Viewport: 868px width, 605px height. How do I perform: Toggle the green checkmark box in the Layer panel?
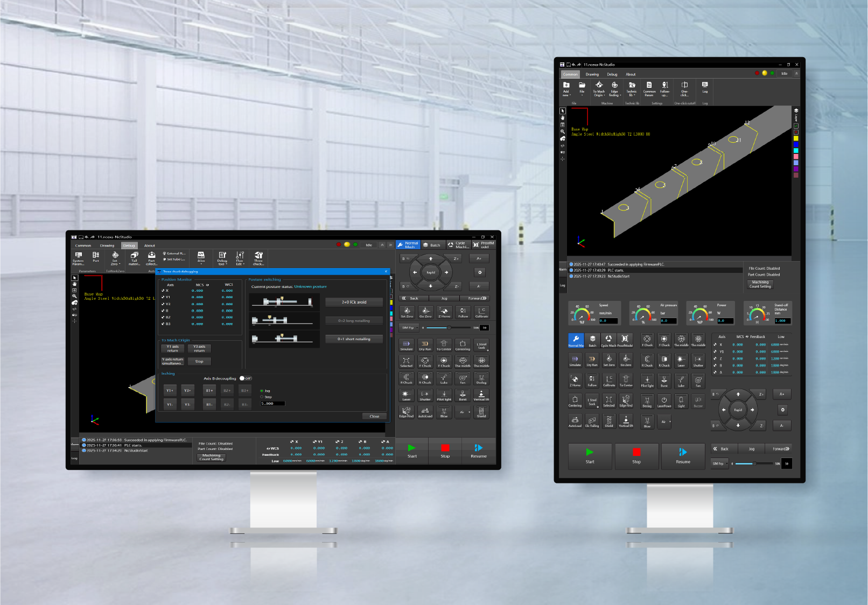click(796, 126)
